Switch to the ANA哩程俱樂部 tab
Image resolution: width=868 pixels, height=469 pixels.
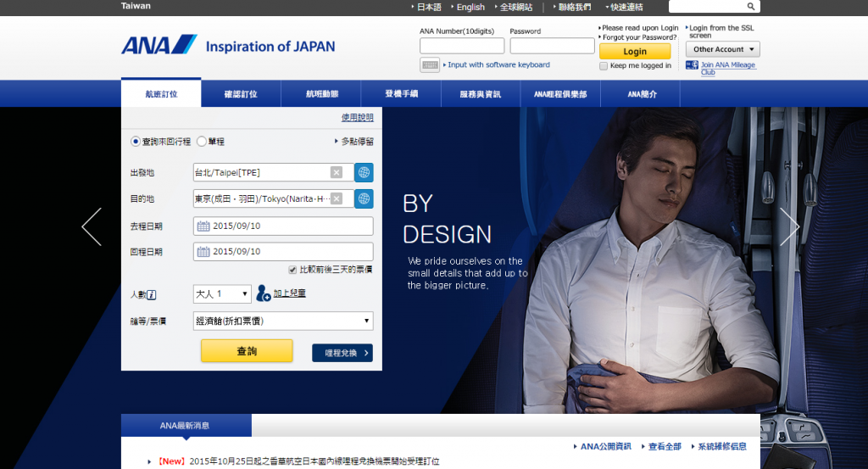point(560,93)
